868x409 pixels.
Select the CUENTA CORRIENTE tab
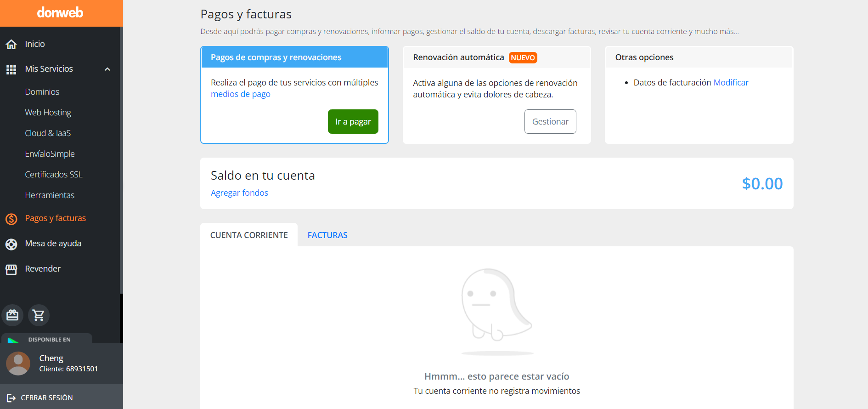[249, 235]
